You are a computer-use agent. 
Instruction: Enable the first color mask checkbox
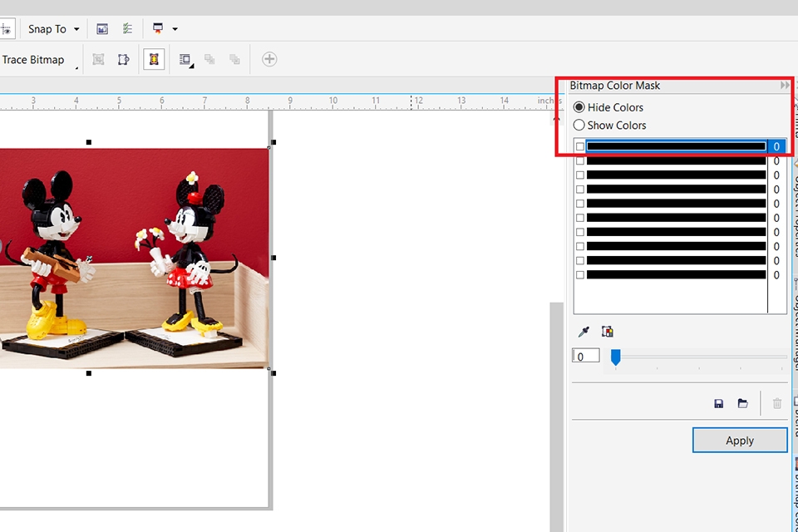pos(580,147)
